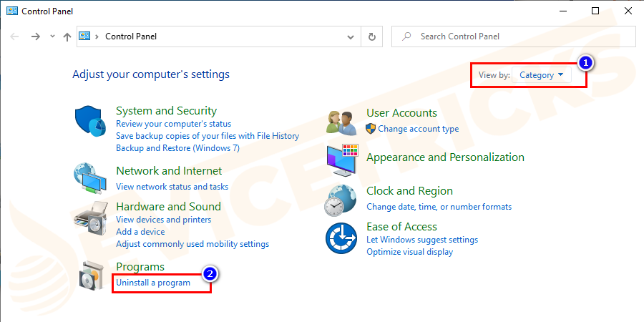644x322 pixels.
Task: Open Clock and Region category
Action: tap(409, 191)
